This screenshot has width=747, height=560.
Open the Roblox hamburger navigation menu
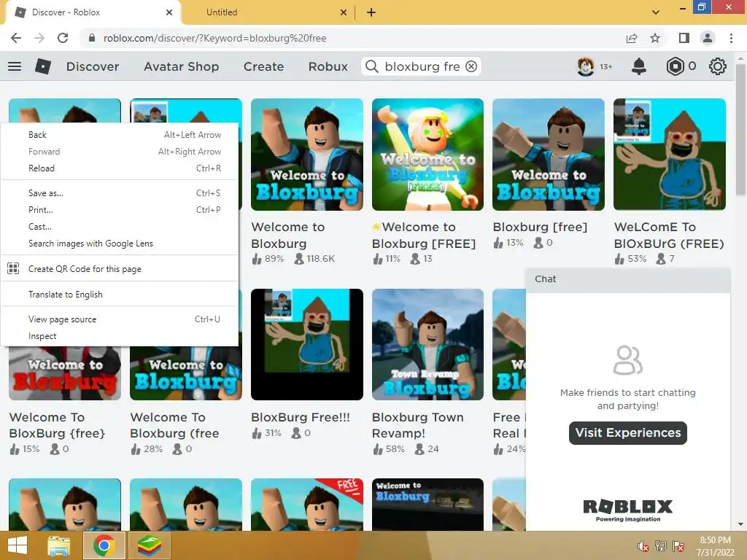pyautogui.click(x=15, y=66)
